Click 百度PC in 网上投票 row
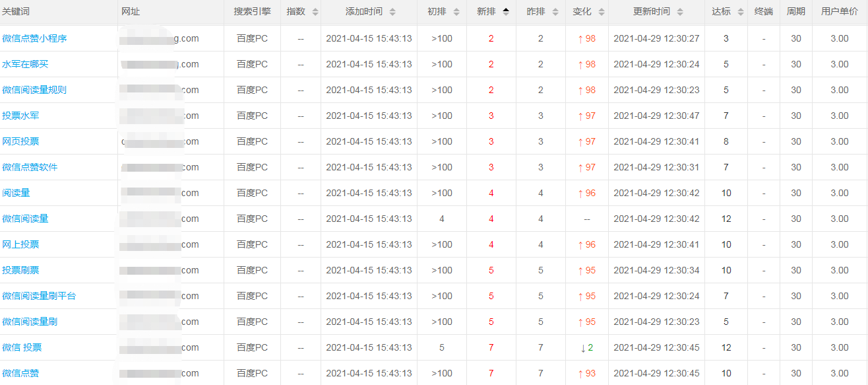 click(252, 244)
